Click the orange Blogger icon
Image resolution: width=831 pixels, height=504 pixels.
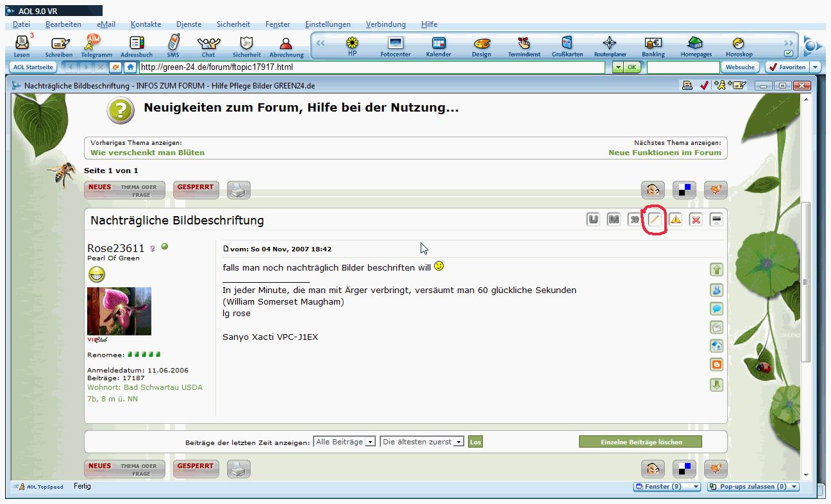(x=716, y=364)
